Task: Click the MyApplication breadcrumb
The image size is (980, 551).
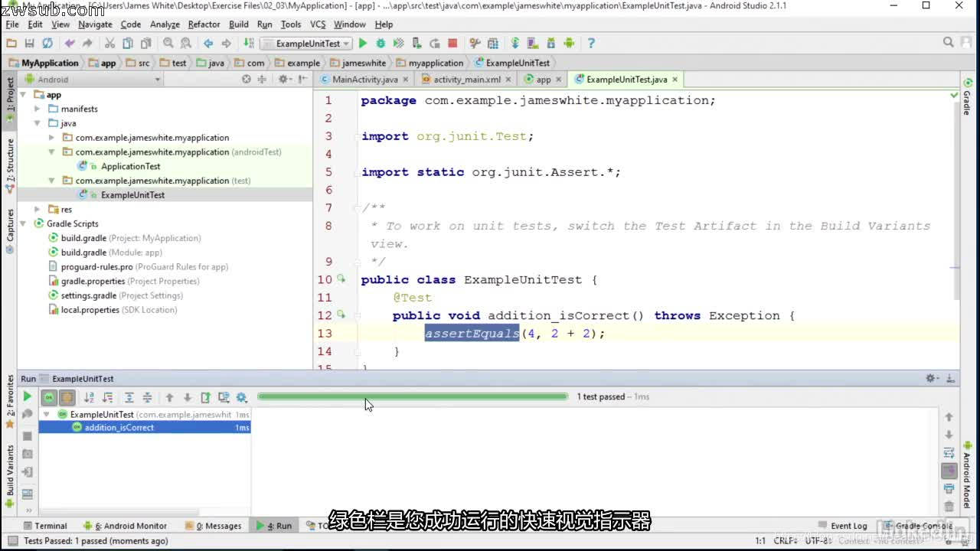Action: click(x=44, y=63)
